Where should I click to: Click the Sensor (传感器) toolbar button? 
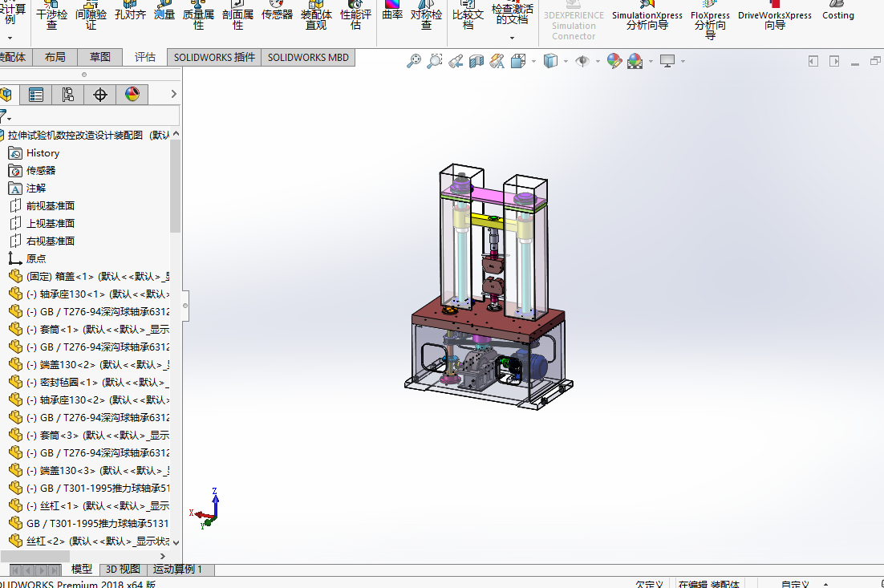coord(277,11)
